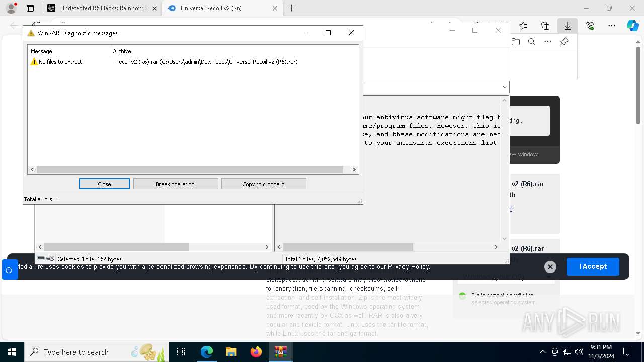This screenshot has height=362, width=644.
Task: Click the Edge Downloads toolbar icon
Action: point(567,26)
